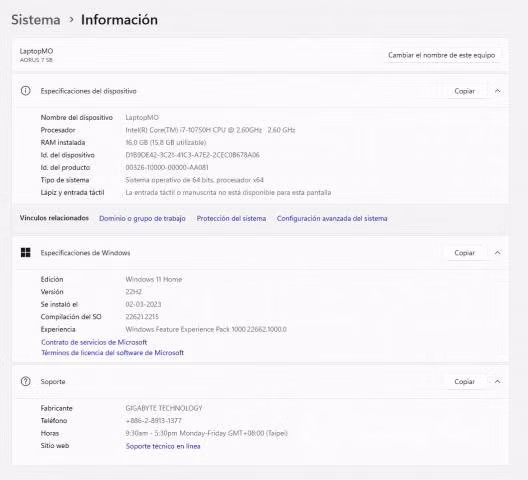Click the Windows Feature Experience Pack value
Screen dimensions: 528x480
[206, 329]
